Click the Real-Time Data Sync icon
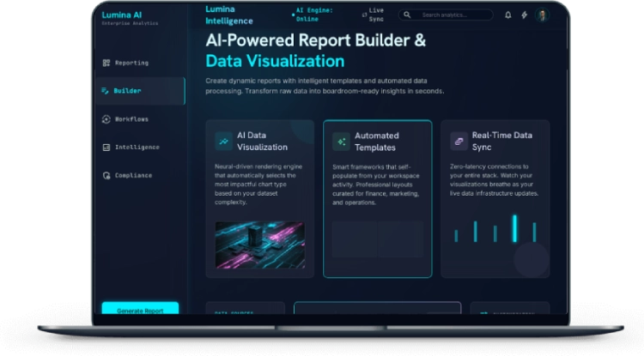The width and height of the screenshot is (644, 356). [x=459, y=142]
